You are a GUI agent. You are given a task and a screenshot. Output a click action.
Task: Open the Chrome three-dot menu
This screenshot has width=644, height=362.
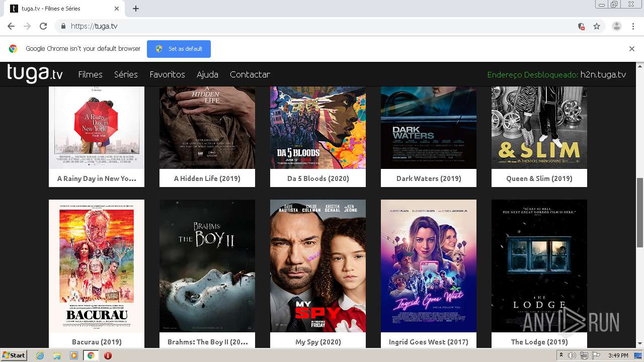pyautogui.click(x=633, y=26)
